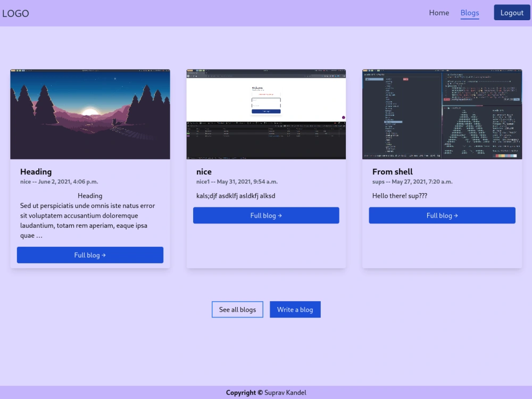
Task: Click the Write a blog button
Action: click(x=295, y=310)
